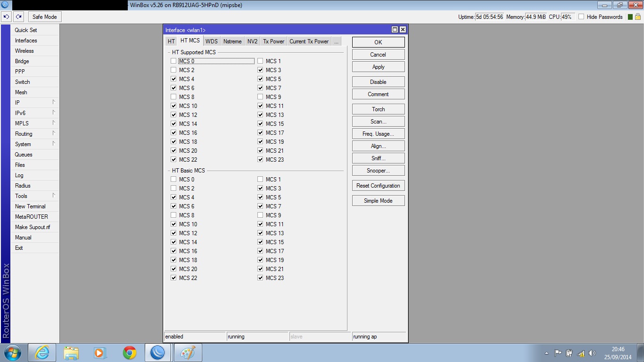This screenshot has width=644, height=362.
Task: Click the Apply button
Action: 378,67
